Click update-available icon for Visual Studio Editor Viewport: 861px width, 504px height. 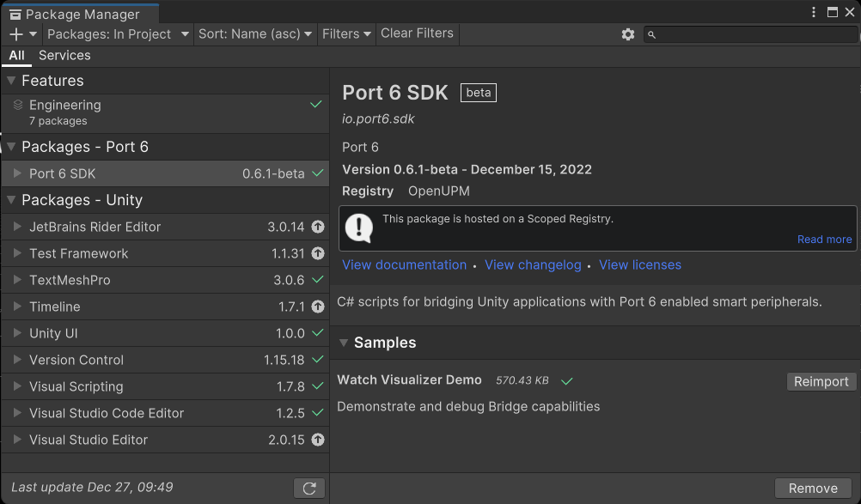pos(318,440)
